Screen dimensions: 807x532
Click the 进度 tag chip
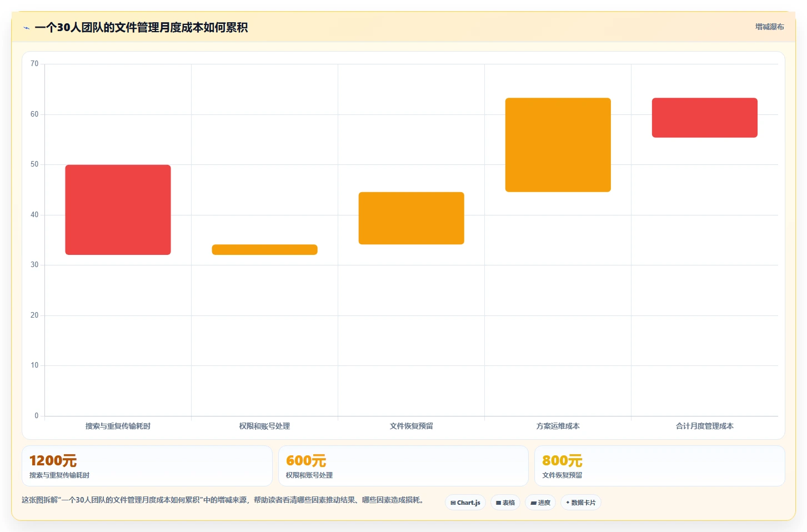pyautogui.click(x=540, y=503)
